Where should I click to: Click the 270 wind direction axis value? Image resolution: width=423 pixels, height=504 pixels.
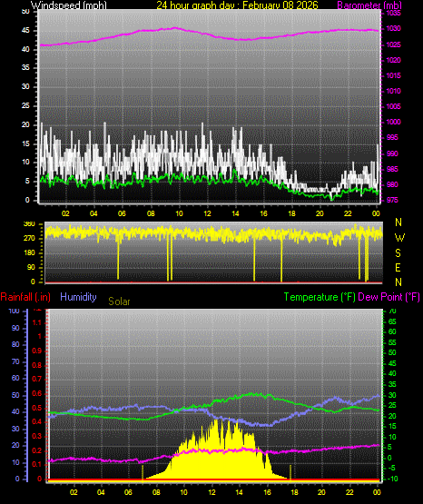(x=29, y=239)
